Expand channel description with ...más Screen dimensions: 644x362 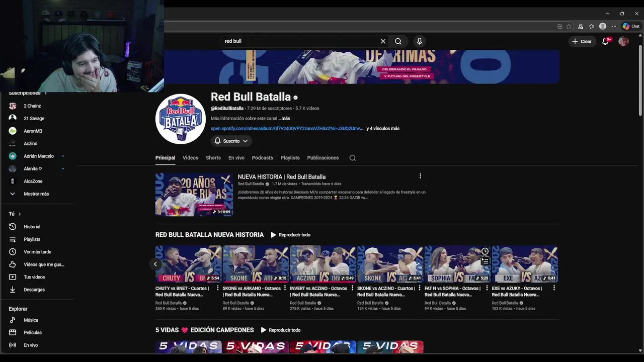pyautogui.click(x=284, y=119)
